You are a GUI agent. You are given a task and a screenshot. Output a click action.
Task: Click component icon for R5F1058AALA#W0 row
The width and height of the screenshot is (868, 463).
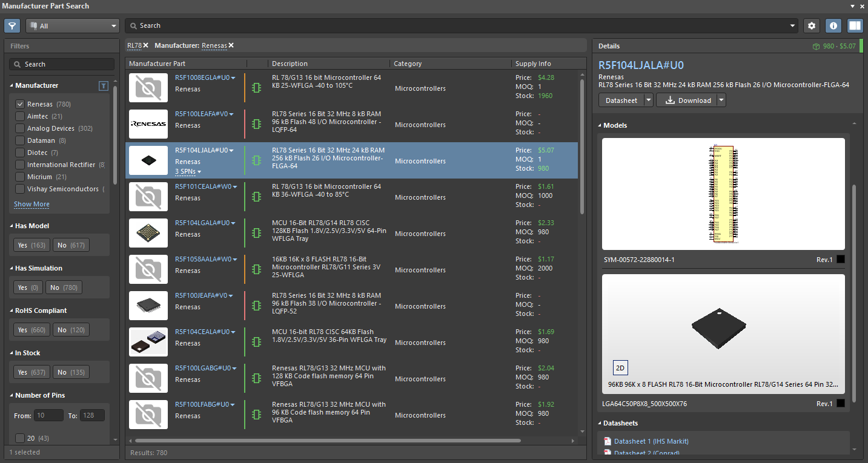point(256,269)
